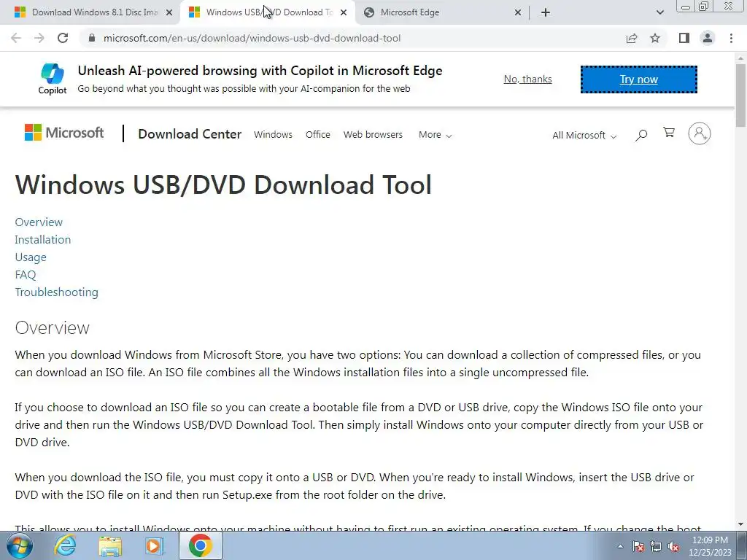Dismiss banner with No, thanks

click(528, 79)
